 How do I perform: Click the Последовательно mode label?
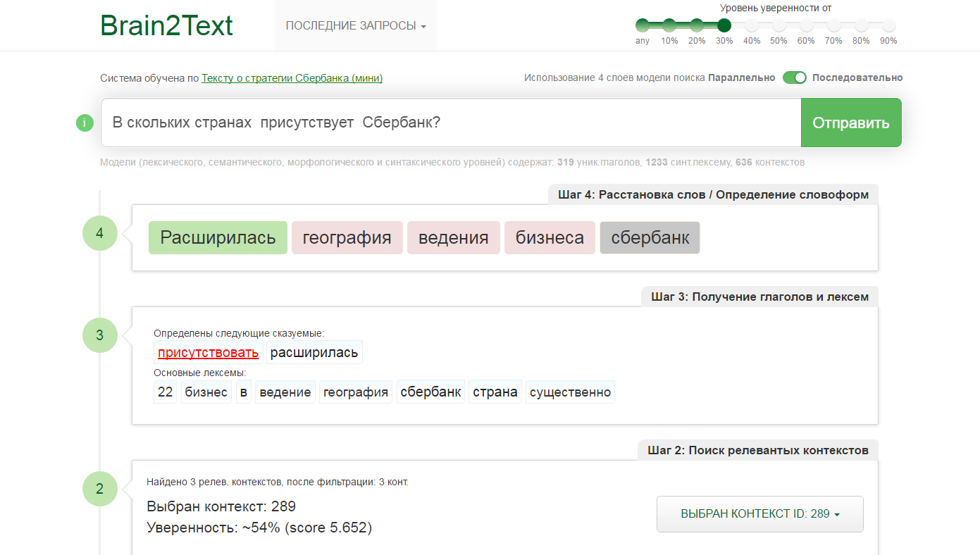tap(857, 78)
